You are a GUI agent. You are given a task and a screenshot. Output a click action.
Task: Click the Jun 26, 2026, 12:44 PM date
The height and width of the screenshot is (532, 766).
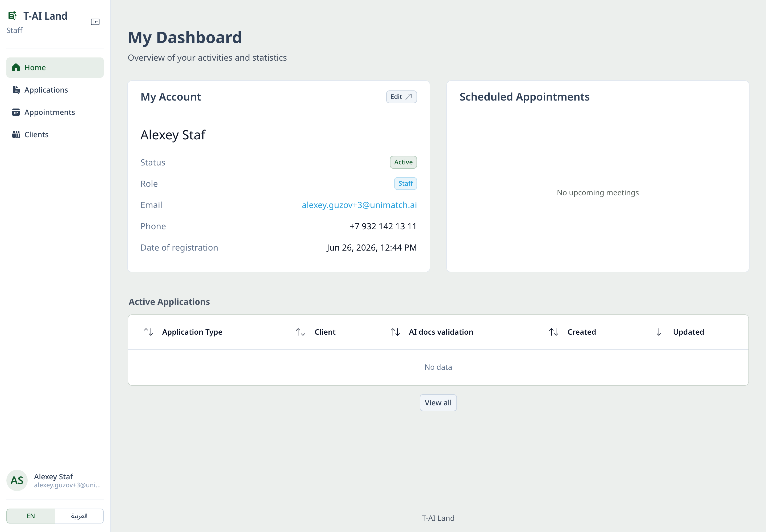click(372, 248)
